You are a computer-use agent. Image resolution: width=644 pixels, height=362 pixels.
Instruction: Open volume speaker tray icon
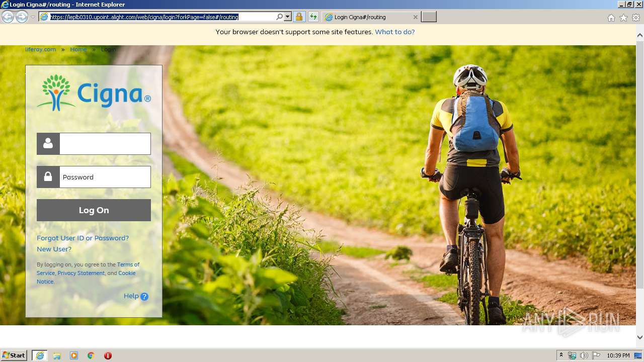pyautogui.click(x=584, y=355)
